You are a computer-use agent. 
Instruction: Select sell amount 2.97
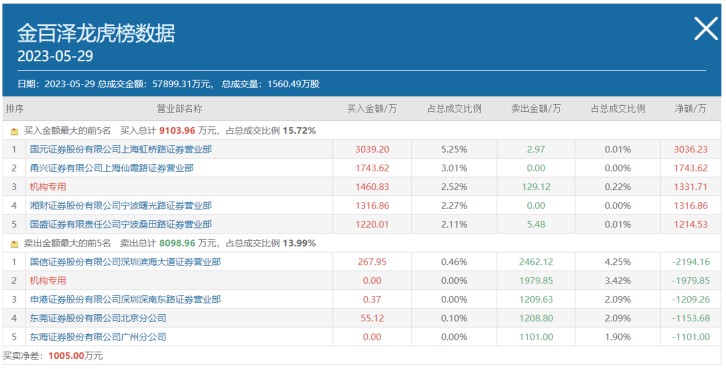point(536,150)
